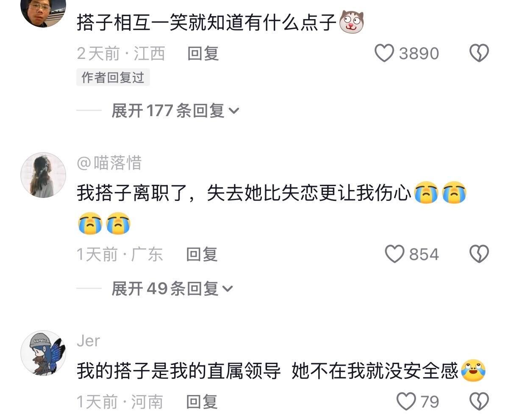Image resolution: width=511 pixels, height=420 pixels.
Task: Open the Jer username link
Action: [89, 341]
